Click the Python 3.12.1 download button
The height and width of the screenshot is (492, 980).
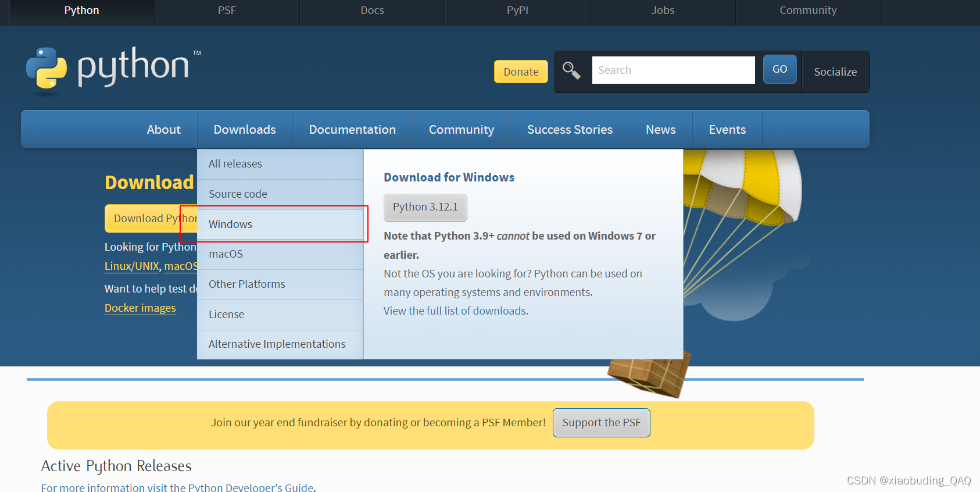point(425,207)
